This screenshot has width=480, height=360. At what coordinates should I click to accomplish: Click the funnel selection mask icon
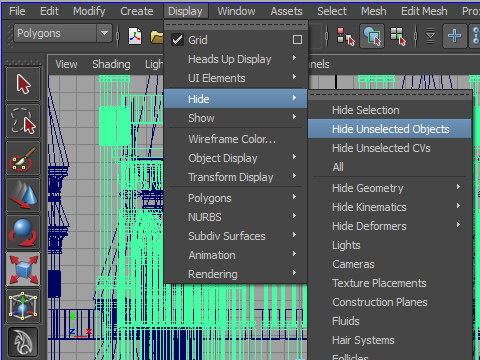point(430,36)
